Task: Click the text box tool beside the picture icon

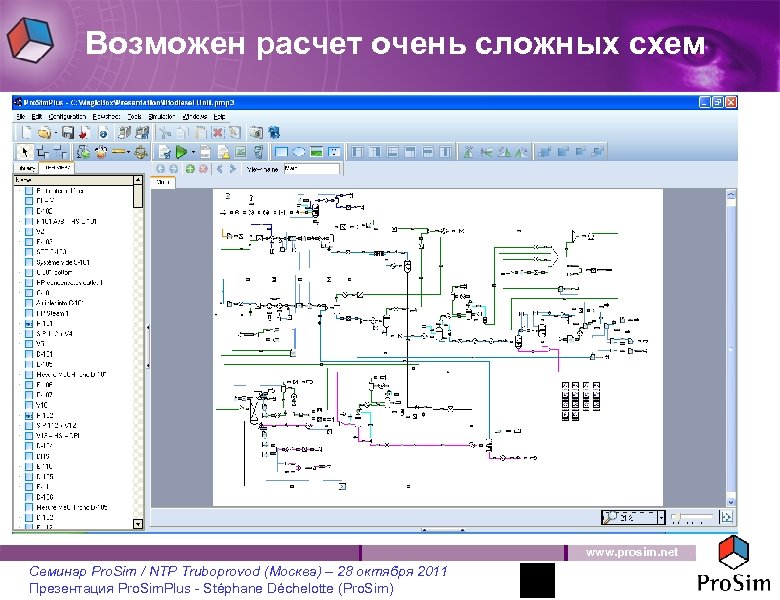Action: (334, 152)
